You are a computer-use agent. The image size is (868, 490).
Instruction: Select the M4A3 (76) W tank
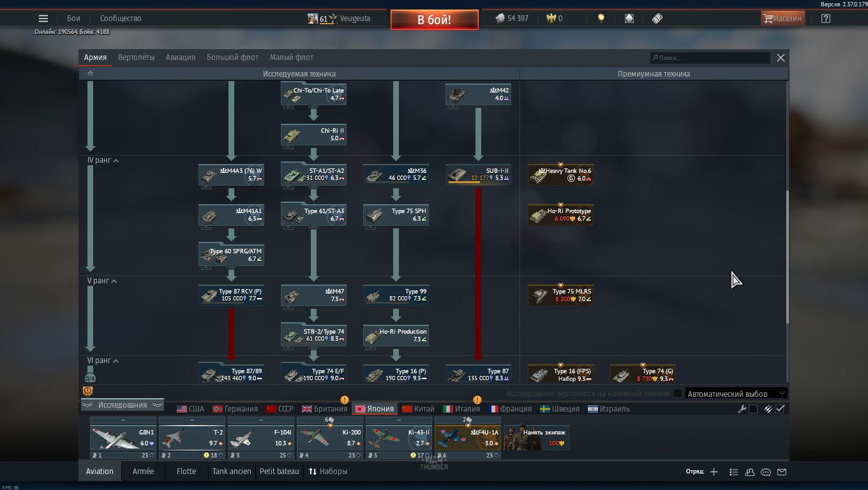(231, 175)
